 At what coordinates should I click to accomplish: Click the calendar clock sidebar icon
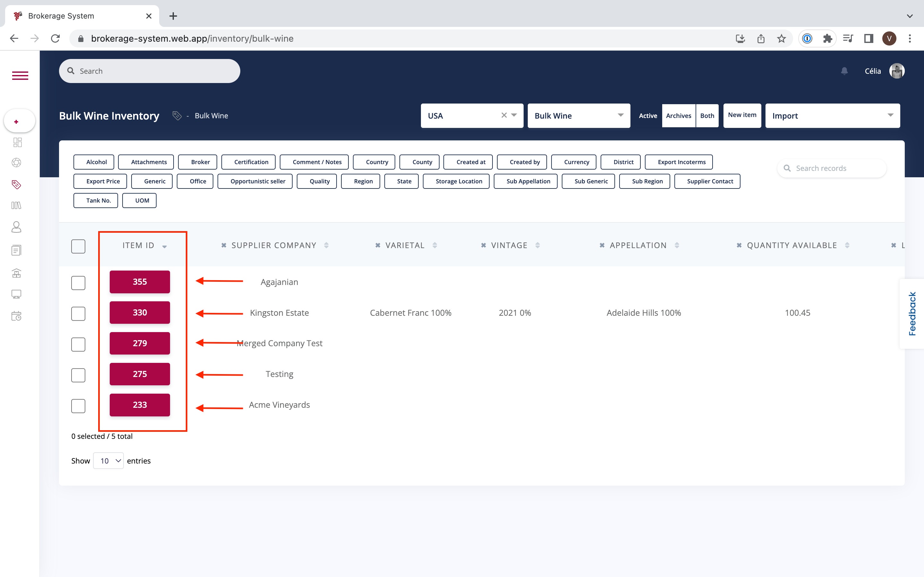tap(16, 316)
